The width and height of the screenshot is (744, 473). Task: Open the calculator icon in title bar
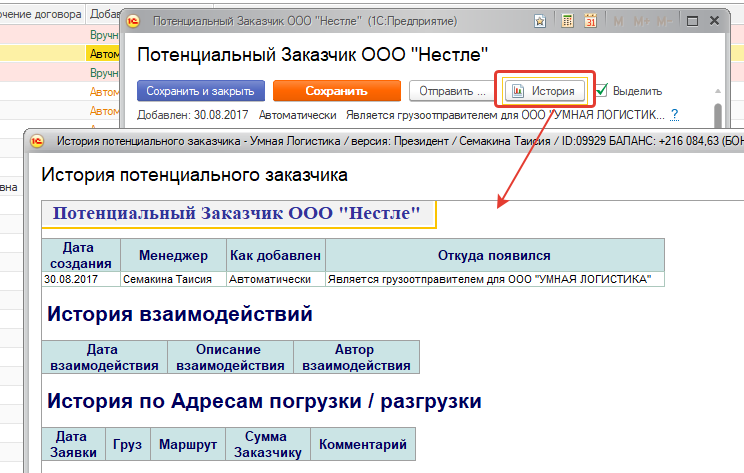point(567,21)
